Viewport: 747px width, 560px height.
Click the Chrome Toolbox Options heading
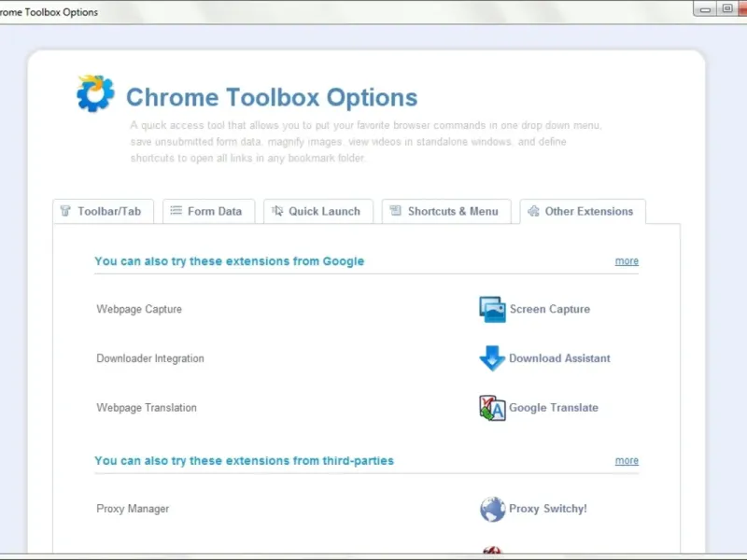[x=272, y=97]
